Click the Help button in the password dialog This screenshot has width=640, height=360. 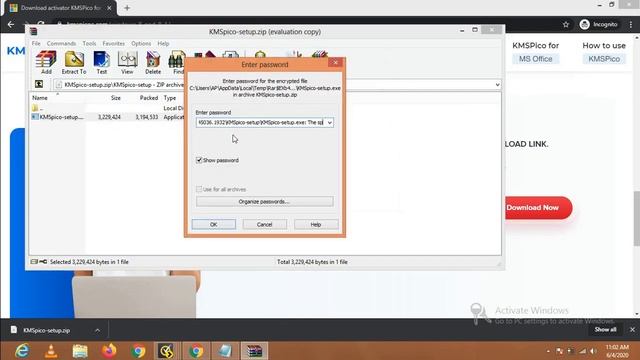316,224
